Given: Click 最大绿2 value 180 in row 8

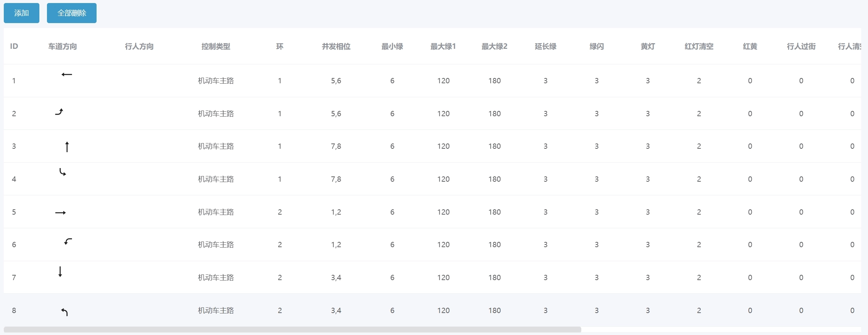Looking at the screenshot, I should click(x=494, y=310).
